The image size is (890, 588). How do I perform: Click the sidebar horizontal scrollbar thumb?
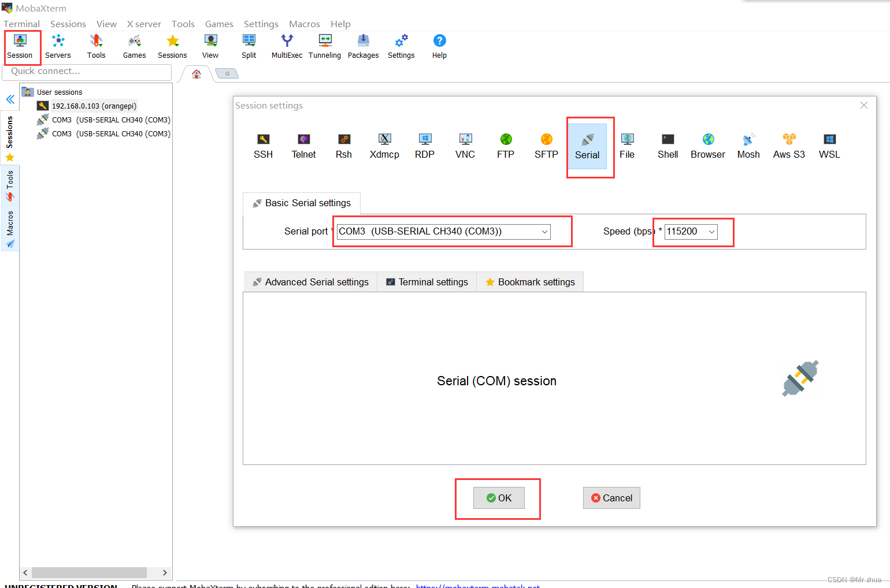[89, 572]
